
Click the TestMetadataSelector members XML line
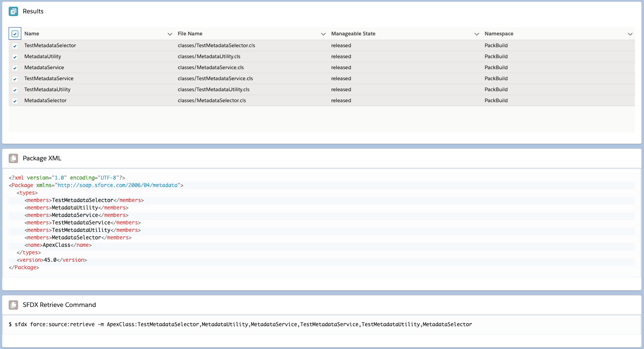point(84,200)
